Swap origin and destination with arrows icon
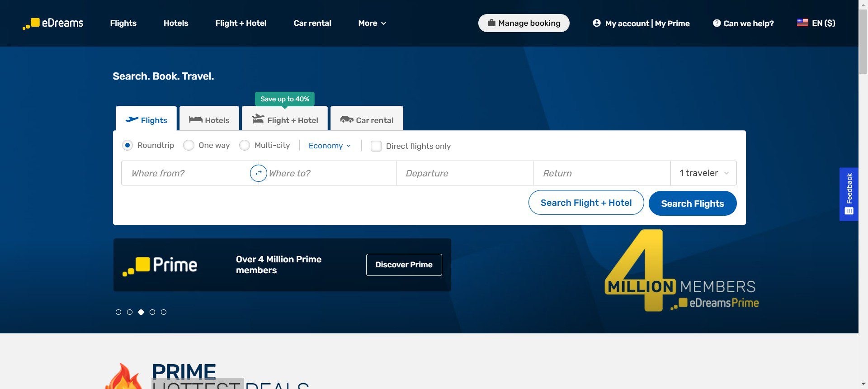 258,173
